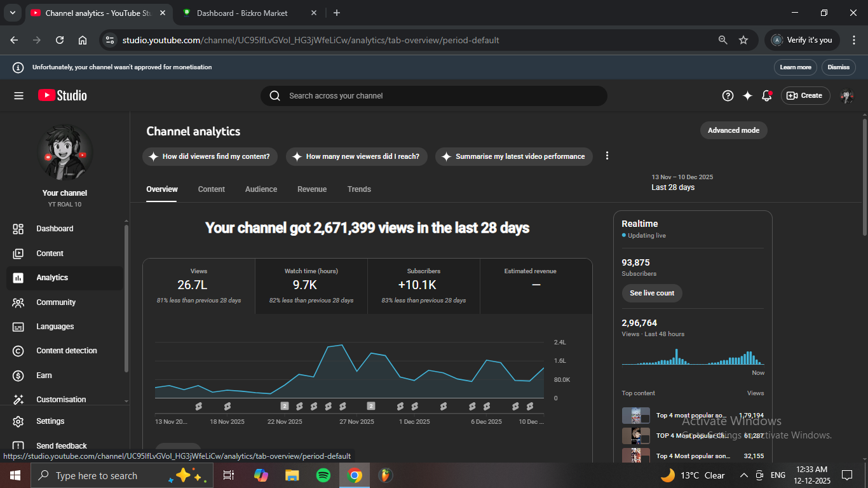Screen dimensions: 868x488
Task: Open the hamburger menu next to Studio logo
Action: pyautogui.click(x=18, y=96)
